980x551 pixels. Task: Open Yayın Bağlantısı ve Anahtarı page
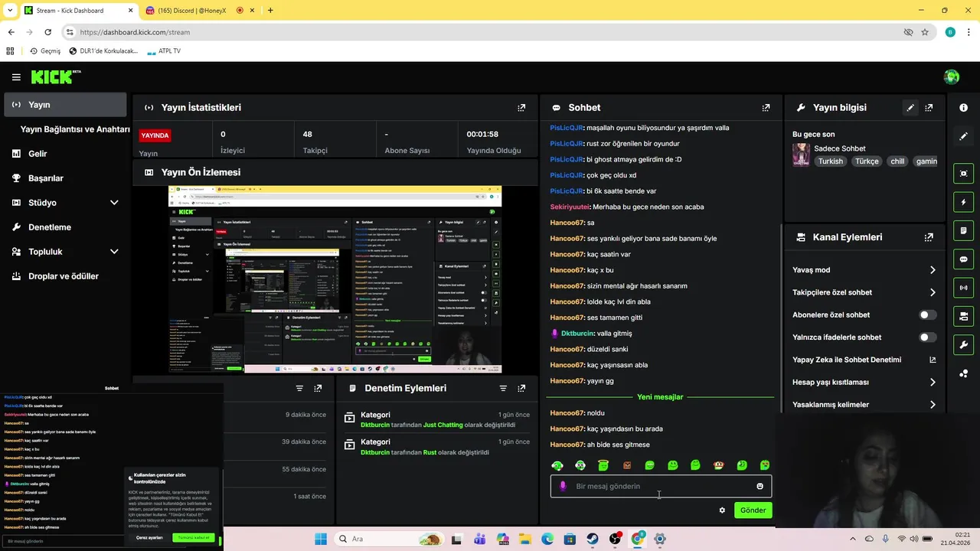[75, 129]
